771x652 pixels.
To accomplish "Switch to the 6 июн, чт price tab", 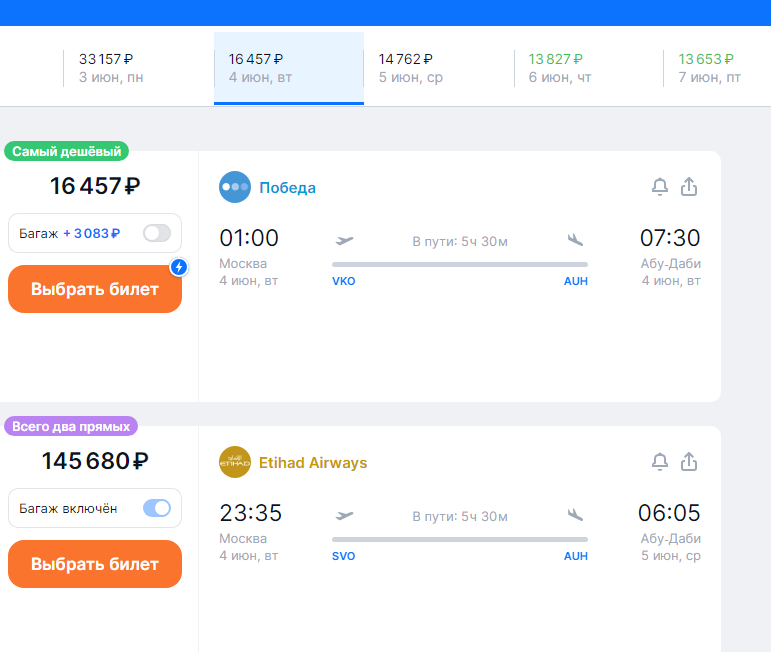I will (x=561, y=68).
